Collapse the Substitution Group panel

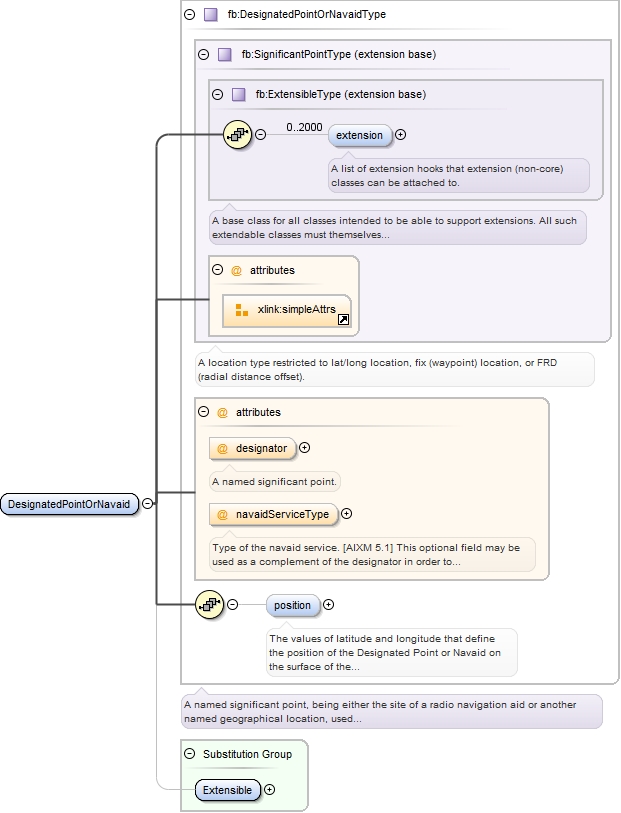(x=189, y=754)
